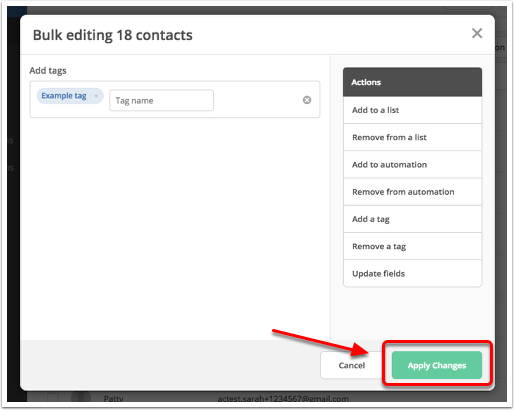Open the Remove a tag action
Image resolution: width=514 pixels, height=410 pixels.
(x=412, y=246)
